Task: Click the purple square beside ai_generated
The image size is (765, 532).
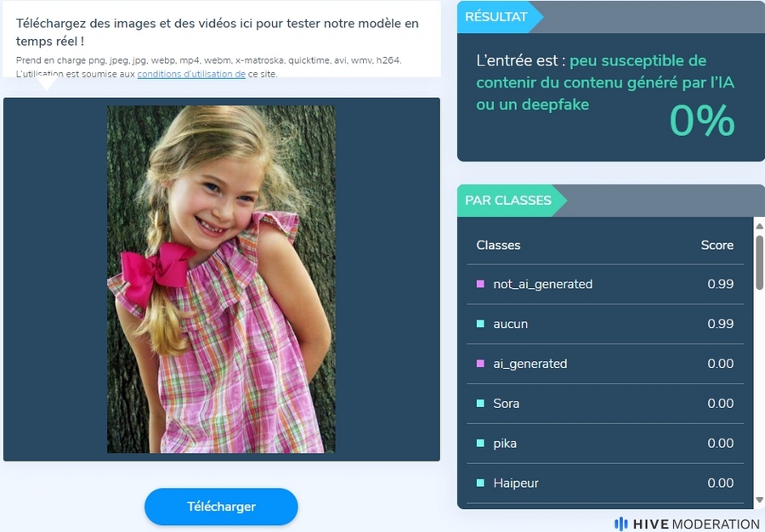Action: (480, 364)
